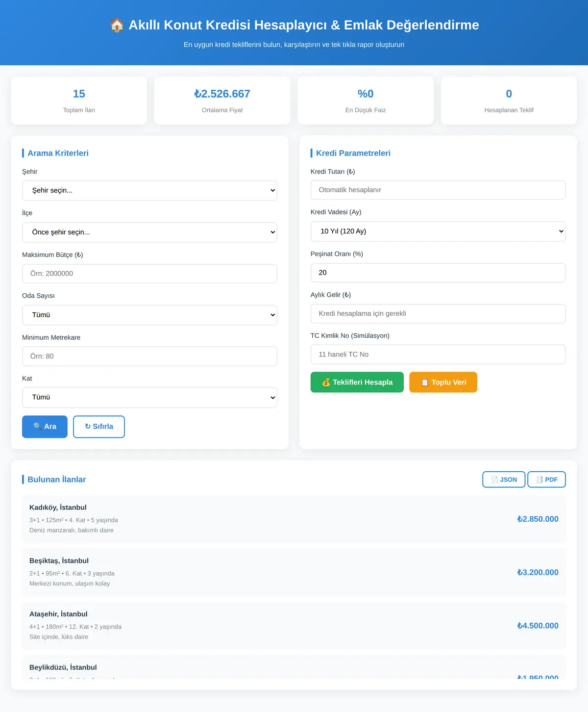Viewport: 588px width, 712px height.
Task: Click the house icon in the header
Action: click(117, 25)
